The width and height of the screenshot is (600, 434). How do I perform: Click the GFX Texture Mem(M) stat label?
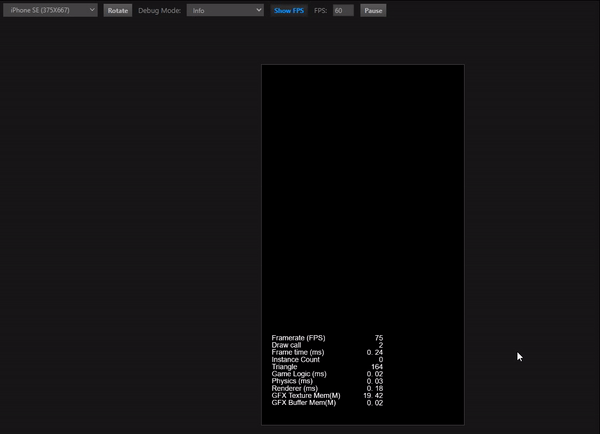[306, 396]
